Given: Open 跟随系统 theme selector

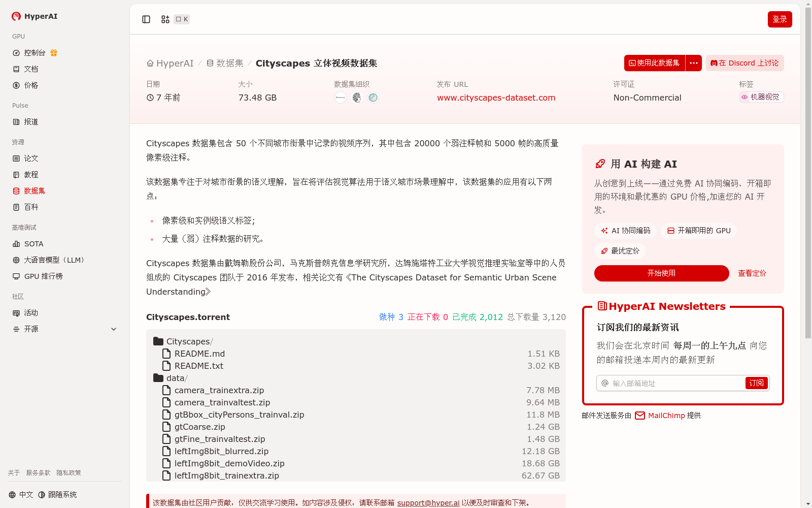Looking at the screenshot, I should pos(57,495).
